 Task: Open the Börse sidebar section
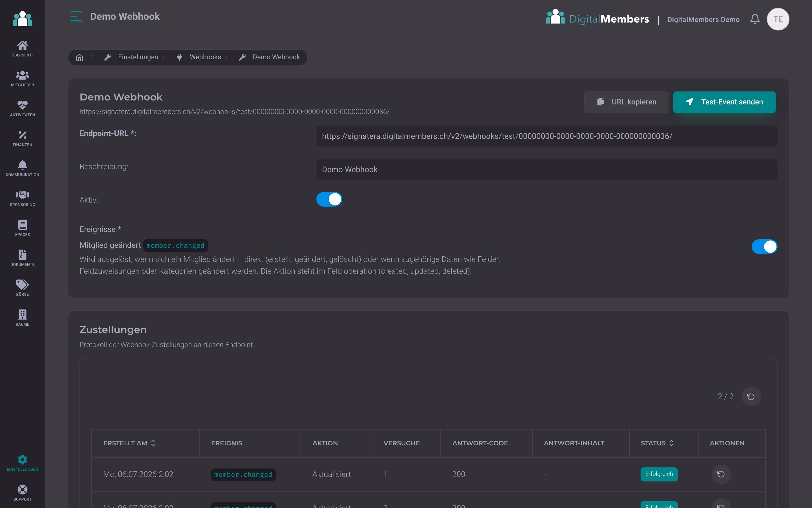pyautogui.click(x=23, y=288)
